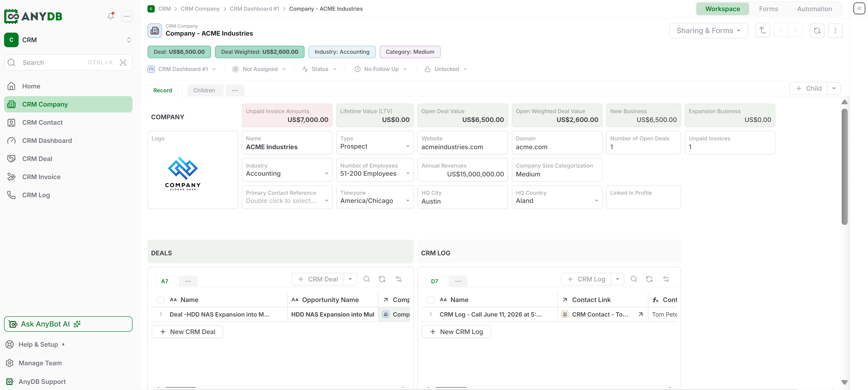Open more tabs ellipsis in Deals panel
The width and height of the screenshot is (868, 390).
coord(188,281)
